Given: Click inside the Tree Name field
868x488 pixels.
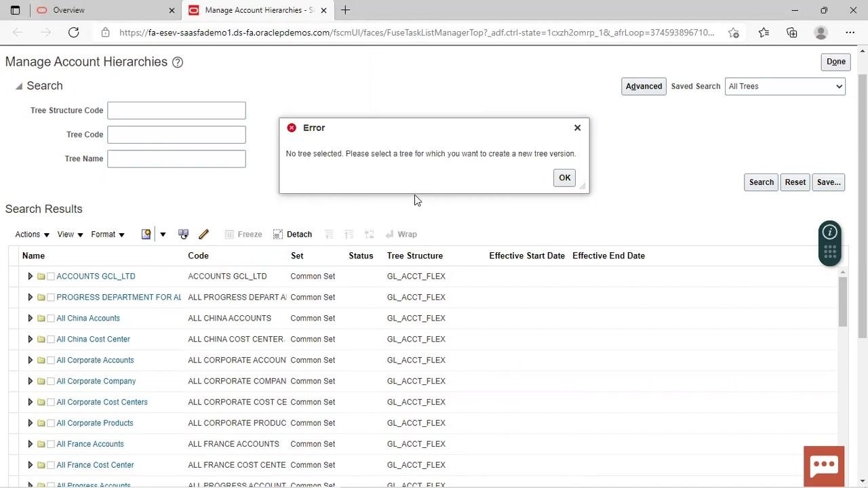Looking at the screenshot, I should [x=176, y=159].
